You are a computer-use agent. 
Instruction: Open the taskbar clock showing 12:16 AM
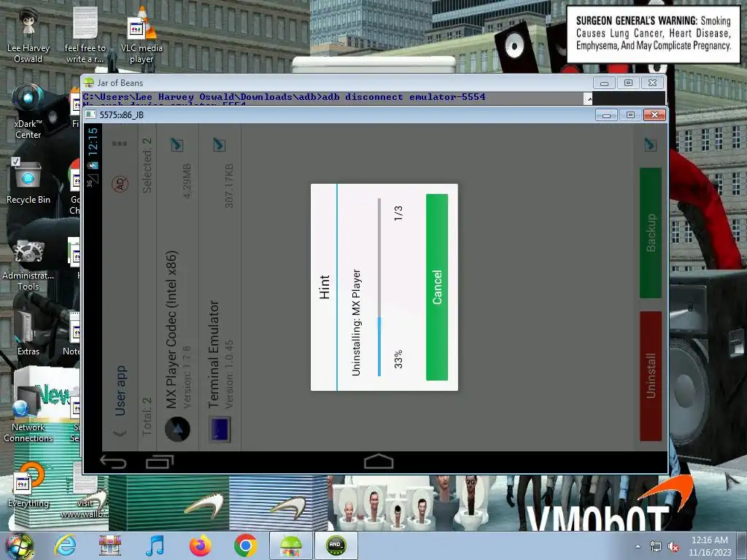(709, 545)
